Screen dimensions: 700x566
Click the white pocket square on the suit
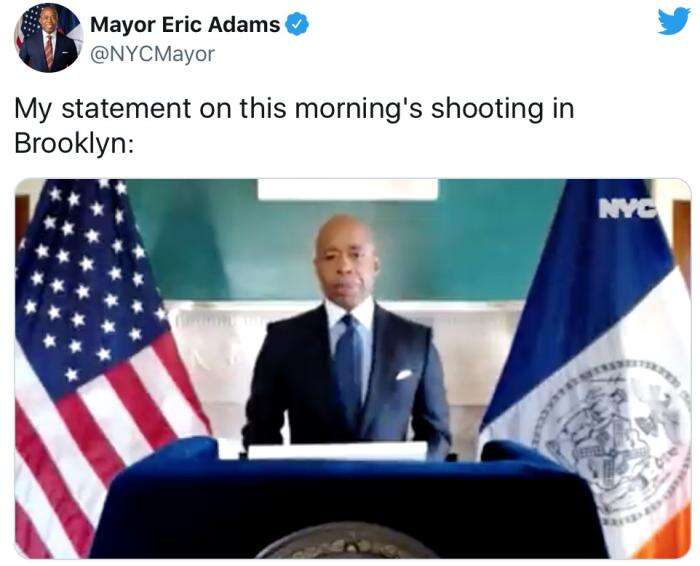point(404,375)
